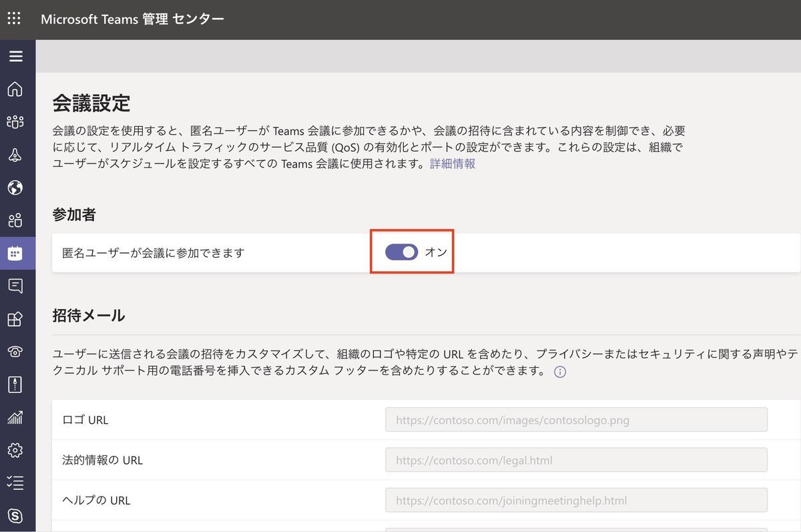Open the Skype legacy portal icon
This screenshot has height=532, width=801.
pyautogui.click(x=15, y=515)
